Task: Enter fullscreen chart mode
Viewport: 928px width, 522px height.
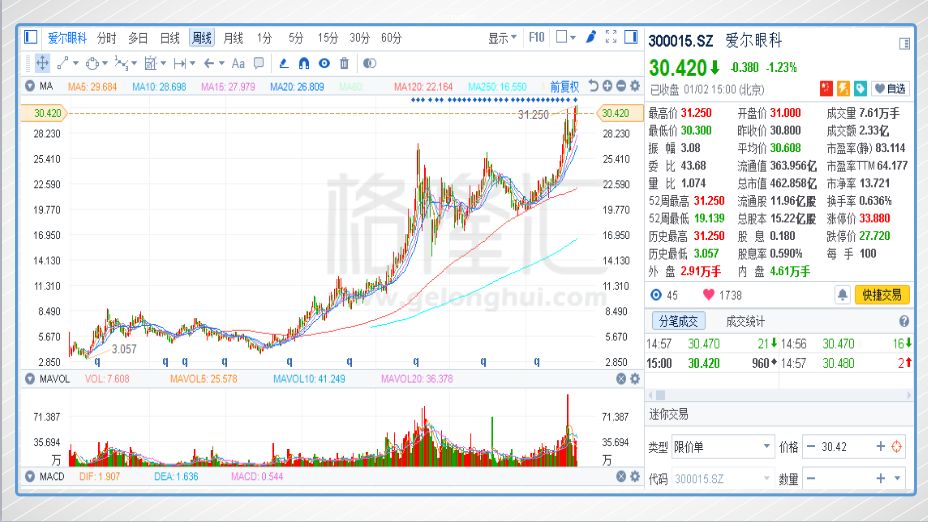Action: (x=611, y=37)
